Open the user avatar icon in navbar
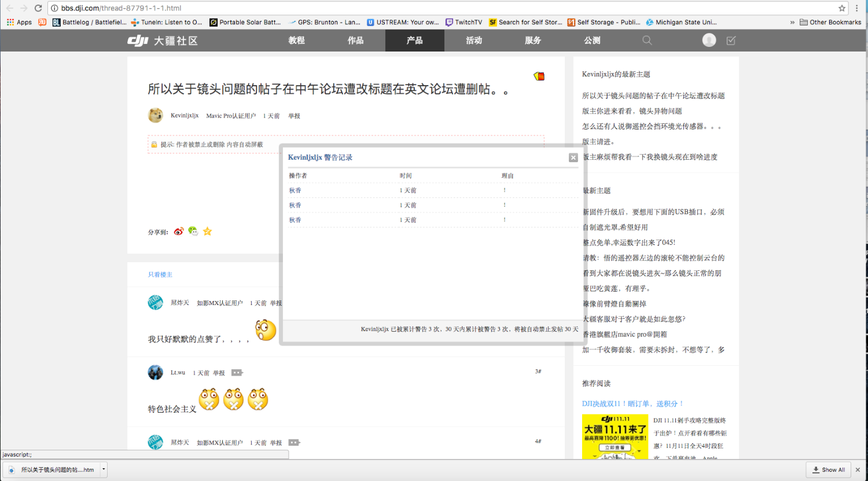 point(709,40)
